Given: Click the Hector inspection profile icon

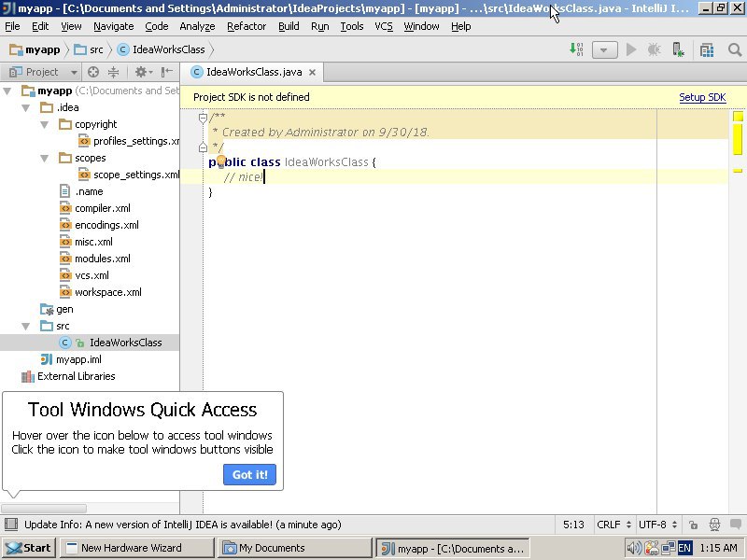Looking at the screenshot, I should coord(714,525).
